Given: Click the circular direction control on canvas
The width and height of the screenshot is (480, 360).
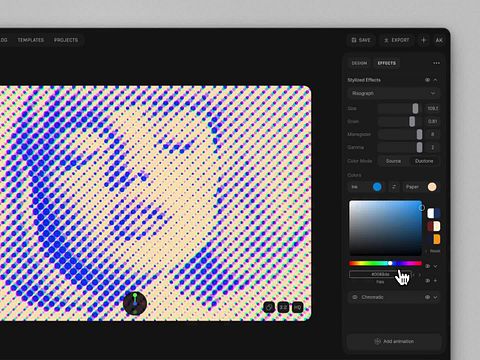Looking at the screenshot, I should click(x=135, y=304).
